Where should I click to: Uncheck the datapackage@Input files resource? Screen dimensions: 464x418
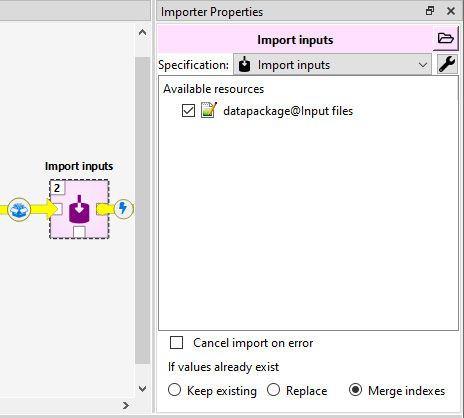pyautogui.click(x=188, y=111)
